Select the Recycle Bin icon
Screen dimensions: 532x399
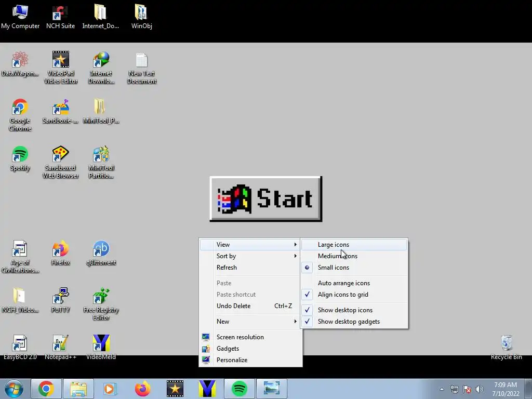pyautogui.click(x=506, y=348)
